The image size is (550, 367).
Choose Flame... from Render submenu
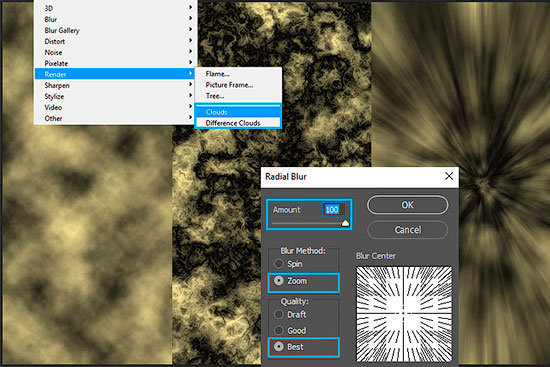coord(238,74)
